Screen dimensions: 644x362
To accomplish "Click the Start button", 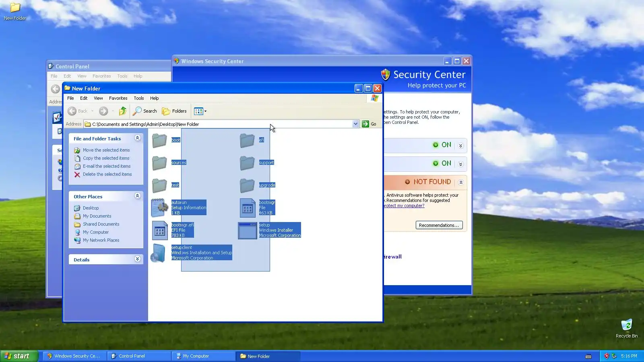I will point(19,356).
